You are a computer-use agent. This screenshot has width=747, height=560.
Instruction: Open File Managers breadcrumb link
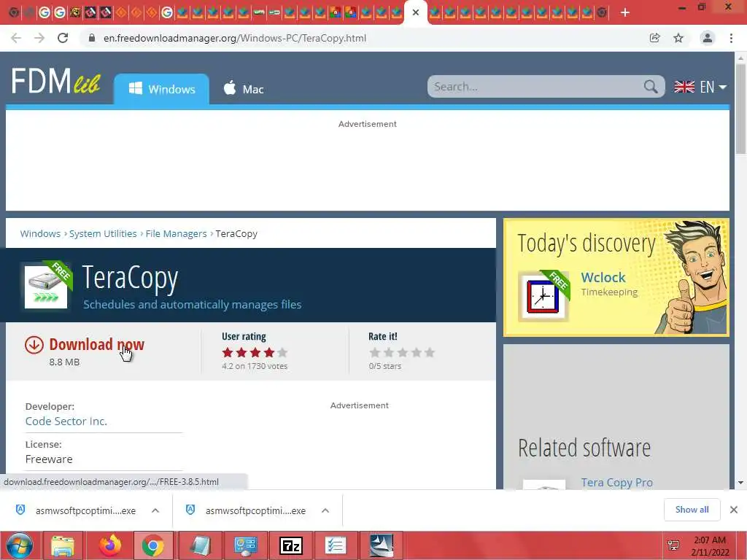177,234
